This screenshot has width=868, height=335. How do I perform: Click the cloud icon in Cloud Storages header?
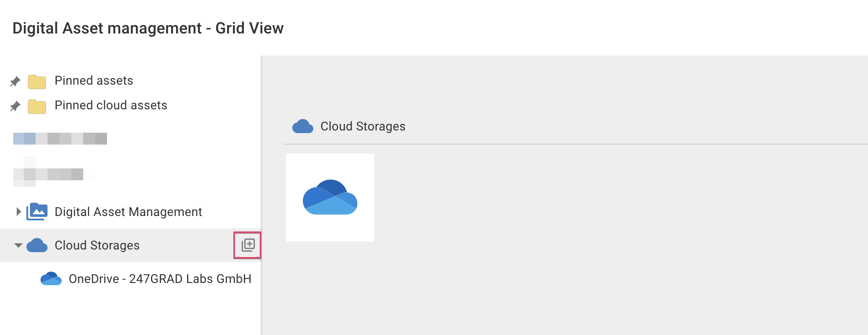point(303,127)
